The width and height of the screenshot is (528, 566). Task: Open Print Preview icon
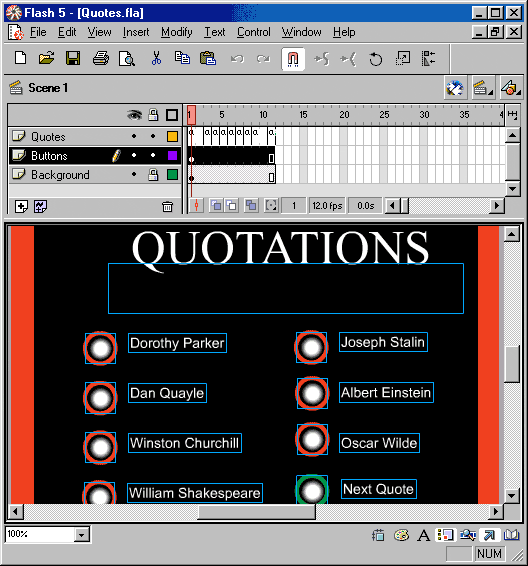127,59
